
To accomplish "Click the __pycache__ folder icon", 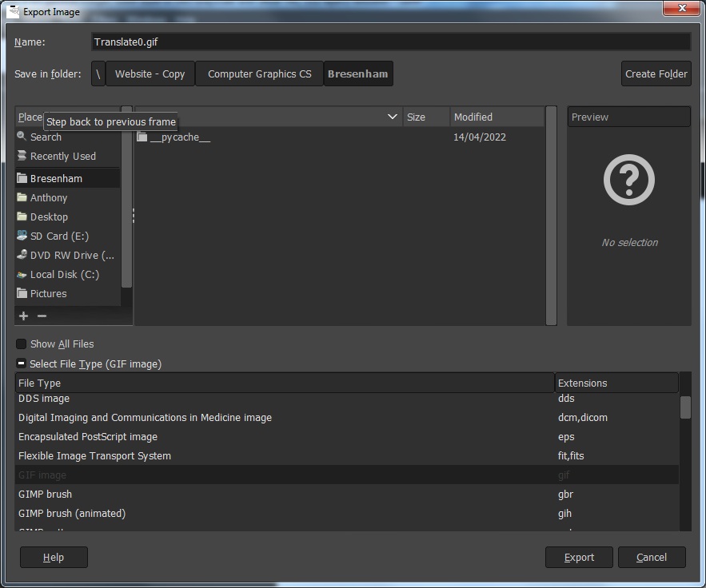I will pos(142,137).
